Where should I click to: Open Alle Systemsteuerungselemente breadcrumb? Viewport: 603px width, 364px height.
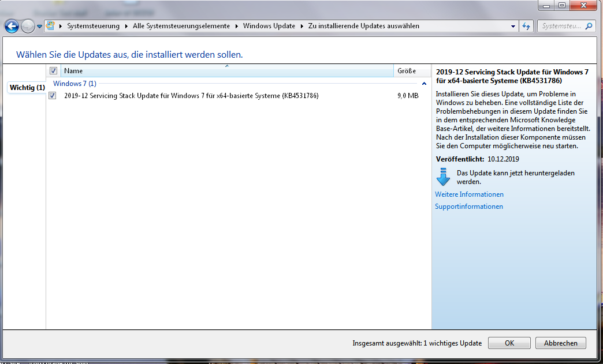coord(181,26)
